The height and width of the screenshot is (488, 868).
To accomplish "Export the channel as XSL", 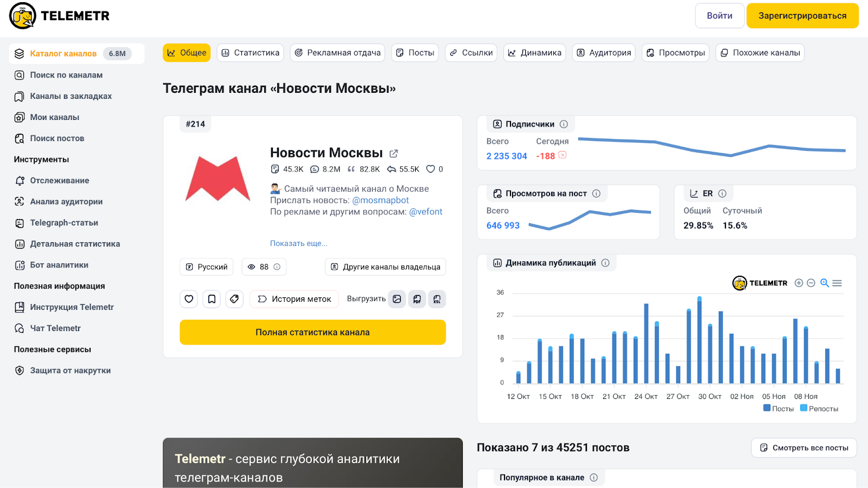I will pos(437,299).
